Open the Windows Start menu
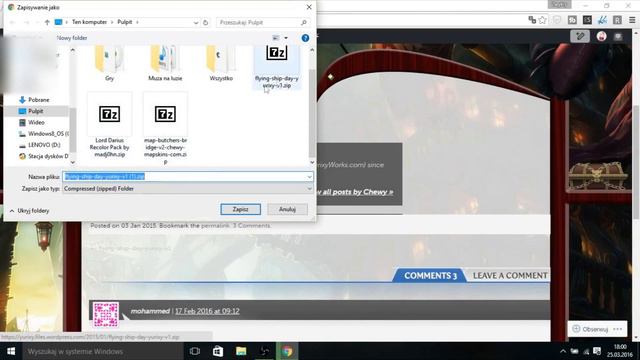The height and width of the screenshot is (360, 640). (11, 351)
